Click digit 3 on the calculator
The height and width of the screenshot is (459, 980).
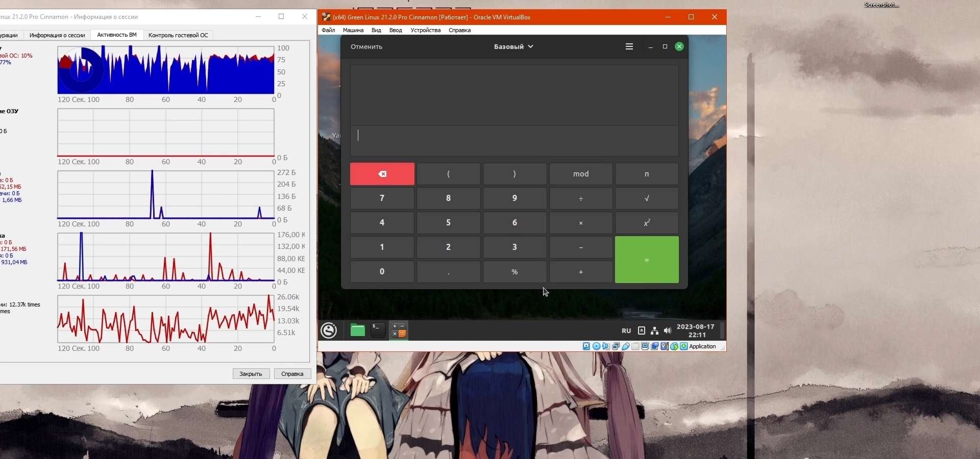pyautogui.click(x=514, y=247)
